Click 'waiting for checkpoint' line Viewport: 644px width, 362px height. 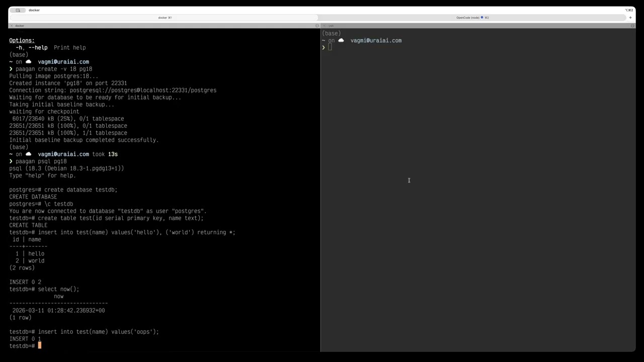44,112
